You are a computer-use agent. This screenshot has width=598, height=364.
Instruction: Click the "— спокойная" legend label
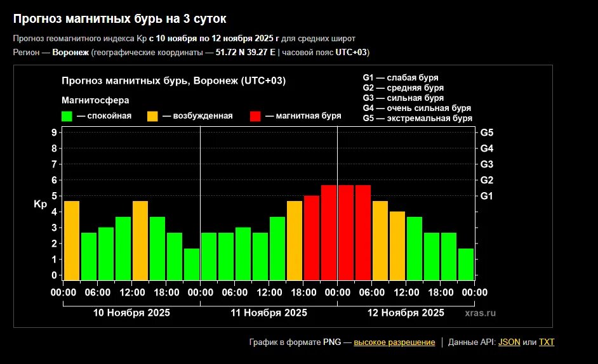104,116
